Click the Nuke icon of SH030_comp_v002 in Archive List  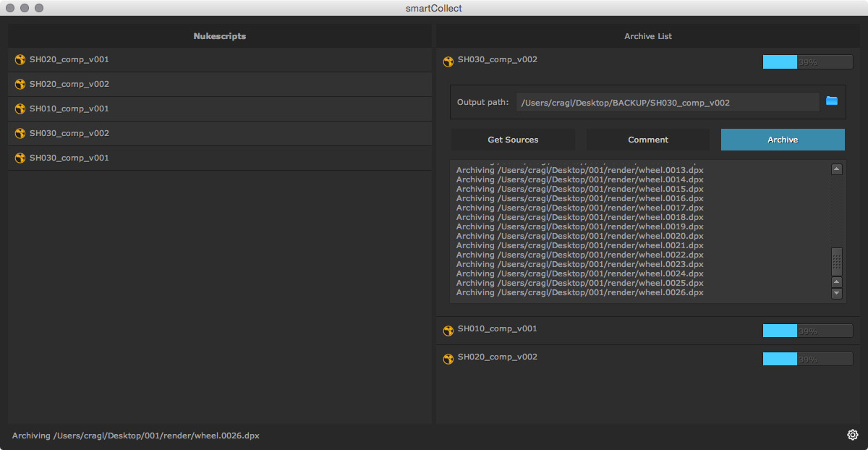click(x=448, y=61)
